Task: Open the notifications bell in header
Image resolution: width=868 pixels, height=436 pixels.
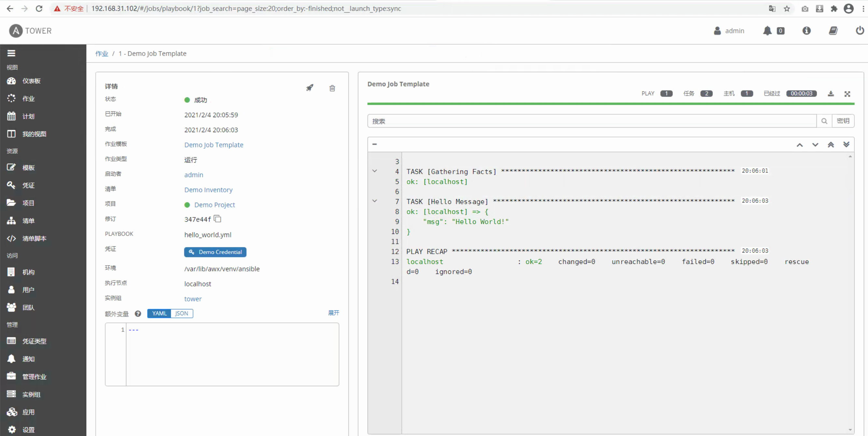Action: point(767,31)
